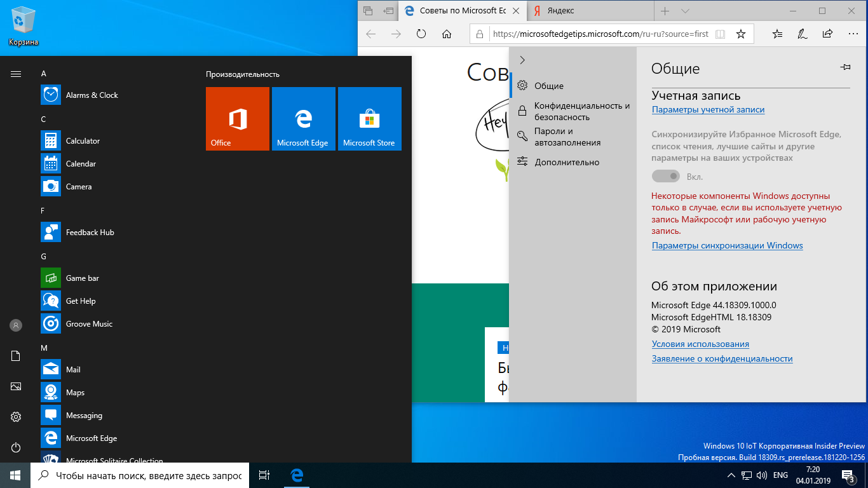Open Task View on the taskbar

coord(264,475)
